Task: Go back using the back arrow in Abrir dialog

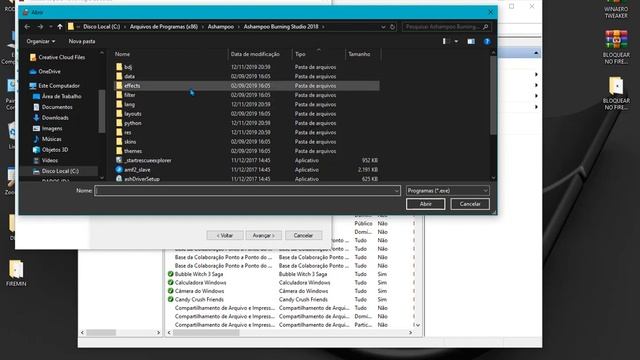Action: [27, 27]
